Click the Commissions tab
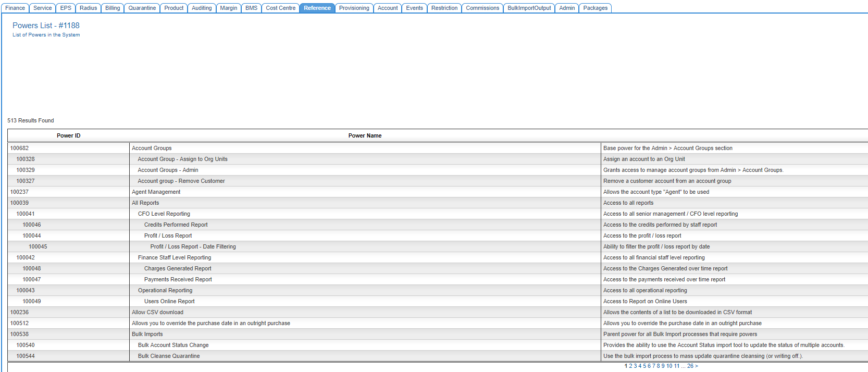This screenshot has width=868, height=372. [x=482, y=8]
